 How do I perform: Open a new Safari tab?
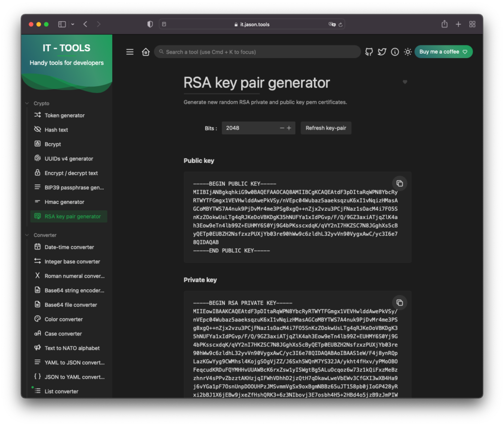pos(458,24)
